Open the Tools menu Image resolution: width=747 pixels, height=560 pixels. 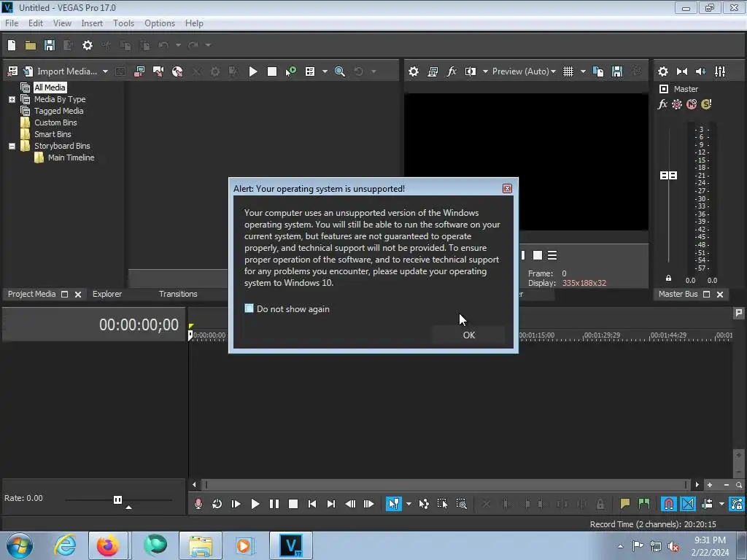point(123,23)
